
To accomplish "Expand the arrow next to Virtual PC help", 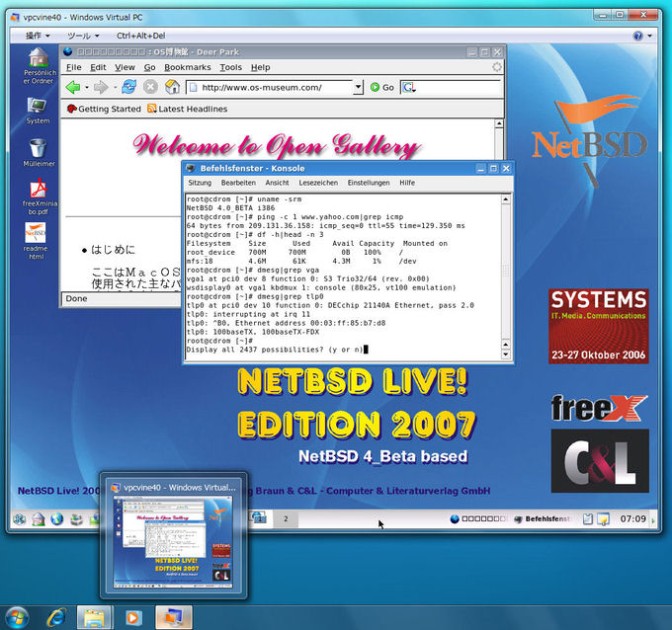I will pyautogui.click(x=649, y=36).
